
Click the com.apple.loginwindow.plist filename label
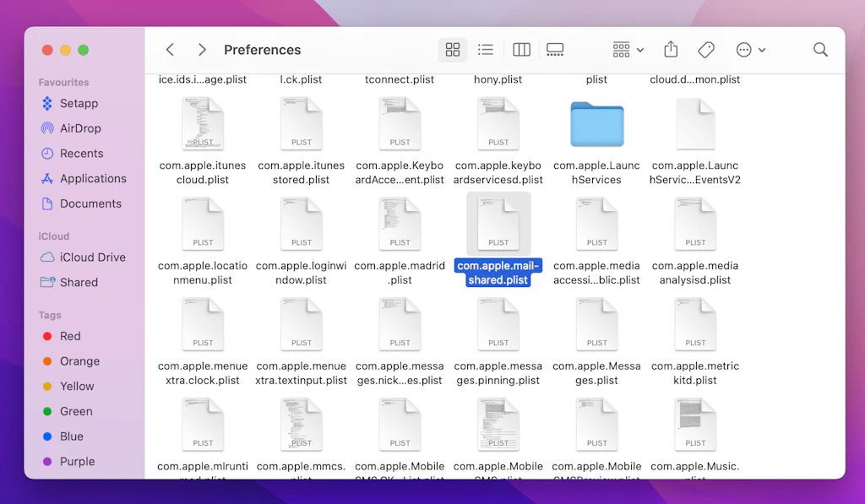[302, 273]
